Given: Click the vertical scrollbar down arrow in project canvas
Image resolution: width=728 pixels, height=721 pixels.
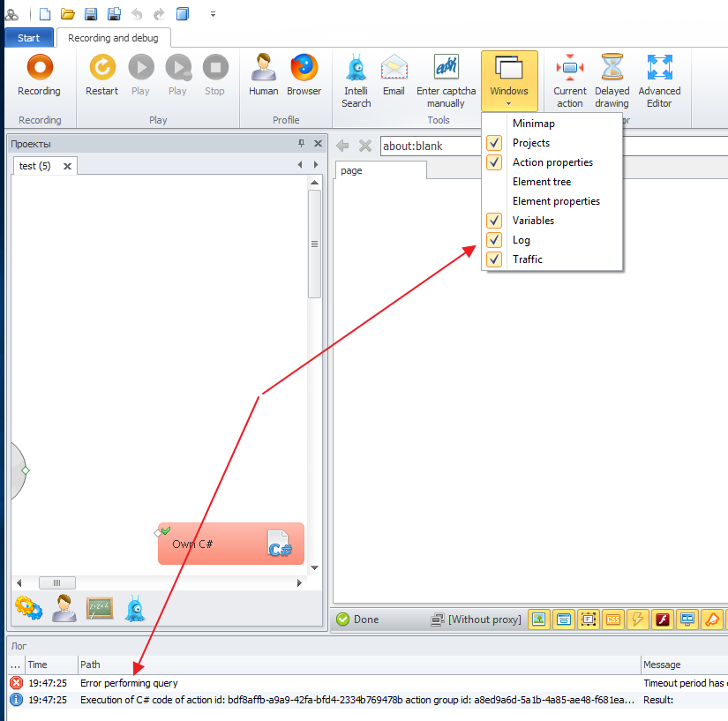Looking at the screenshot, I should (315, 567).
